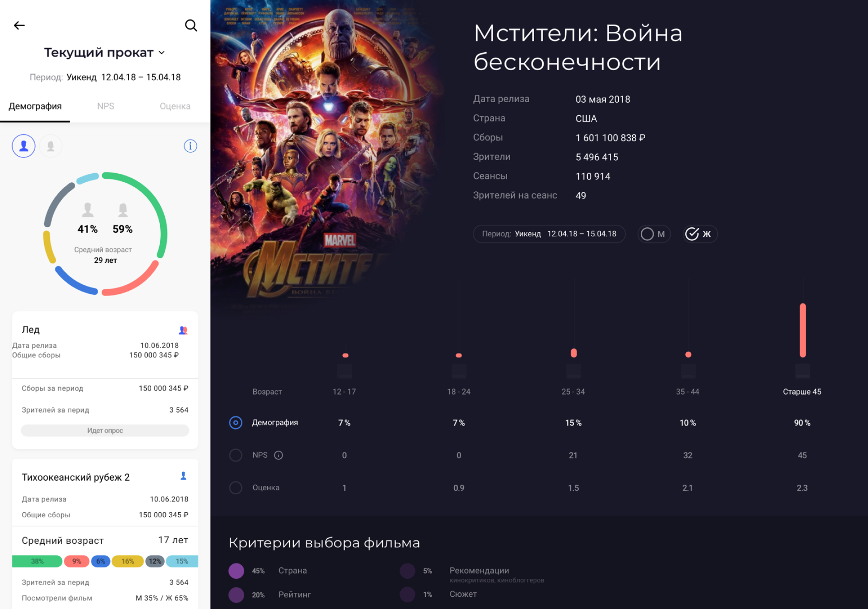Click the Критерии выбора фильма heading
Image resolution: width=868 pixels, height=609 pixels.
pyautogui.click(x=324, y=543)
